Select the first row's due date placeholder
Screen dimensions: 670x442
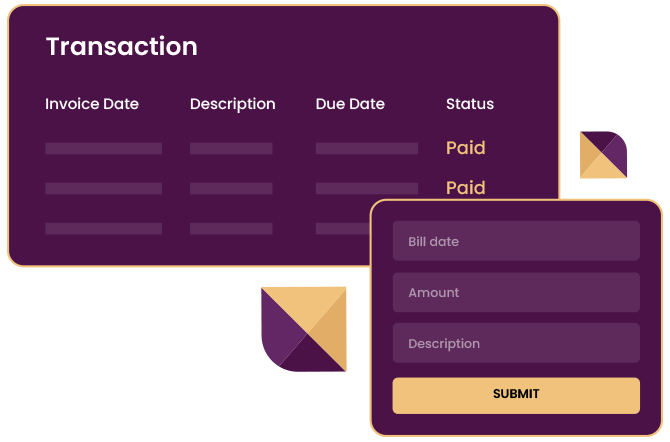click(x=366, y=149)
